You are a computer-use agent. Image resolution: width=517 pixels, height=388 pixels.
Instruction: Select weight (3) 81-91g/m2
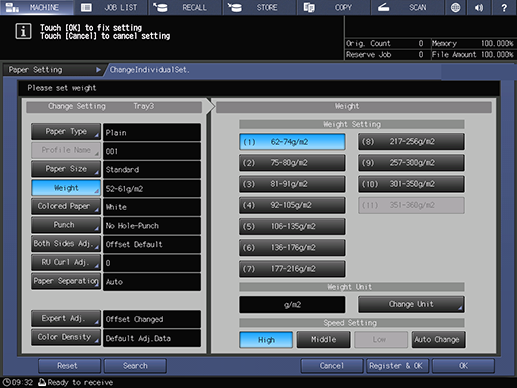(292, 184)
